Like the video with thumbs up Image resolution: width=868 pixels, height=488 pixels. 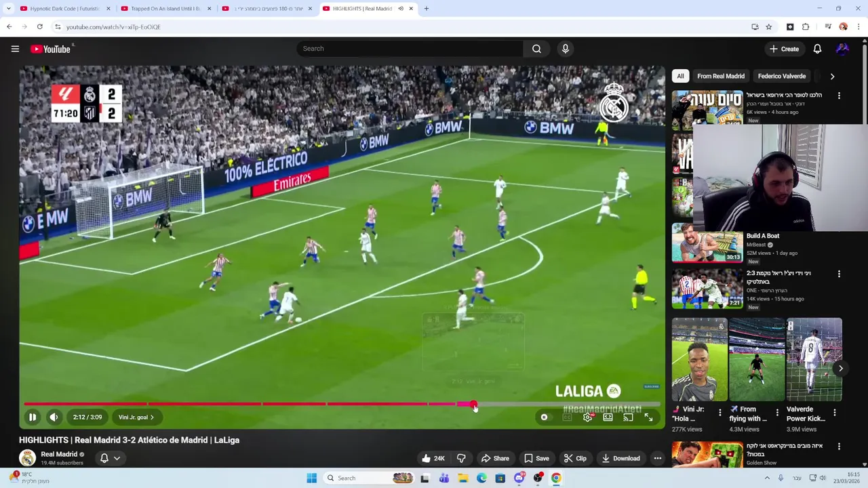tap(433, 458)
